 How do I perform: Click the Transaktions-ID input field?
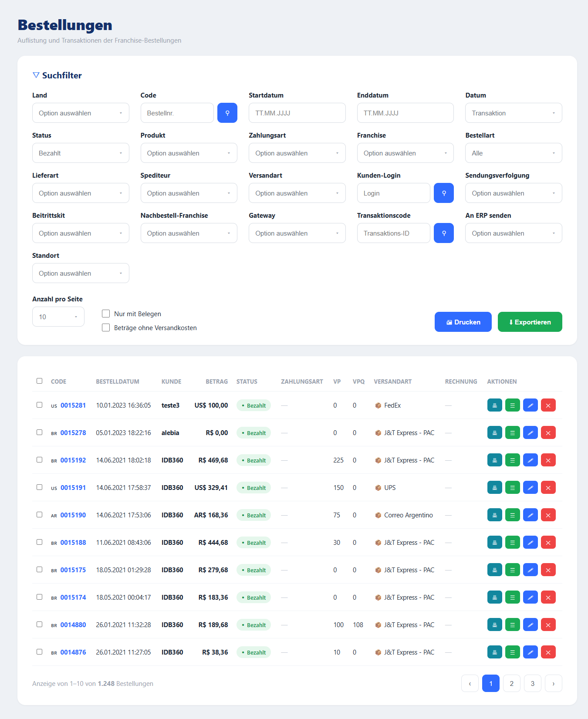pos(394,233)
